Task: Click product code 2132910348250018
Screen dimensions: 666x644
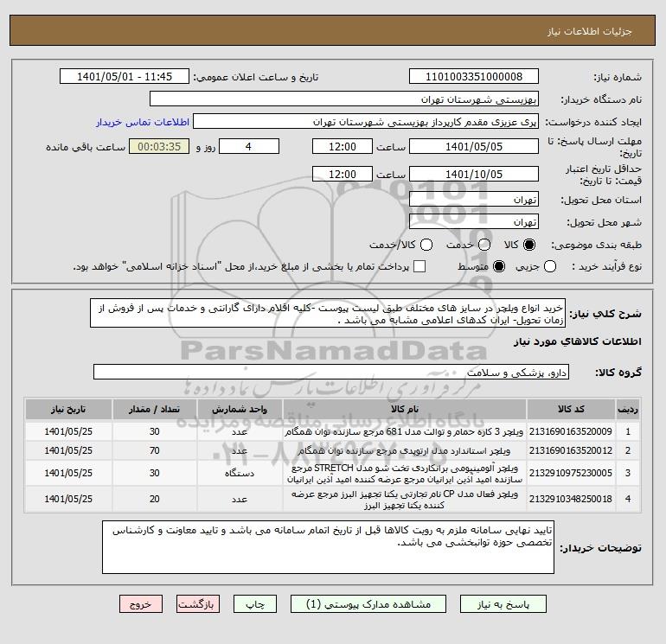Action: (571, 500)
